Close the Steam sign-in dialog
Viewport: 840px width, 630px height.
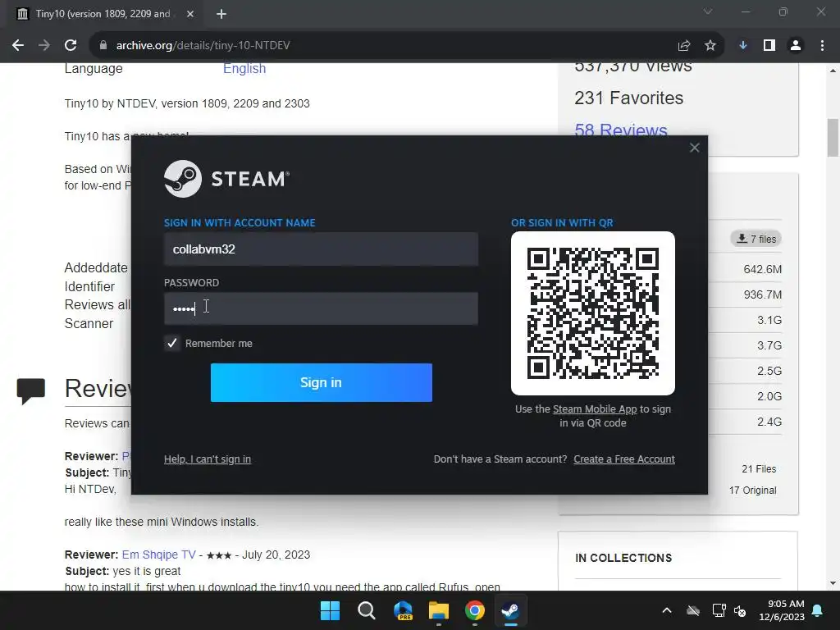(694, 148)
